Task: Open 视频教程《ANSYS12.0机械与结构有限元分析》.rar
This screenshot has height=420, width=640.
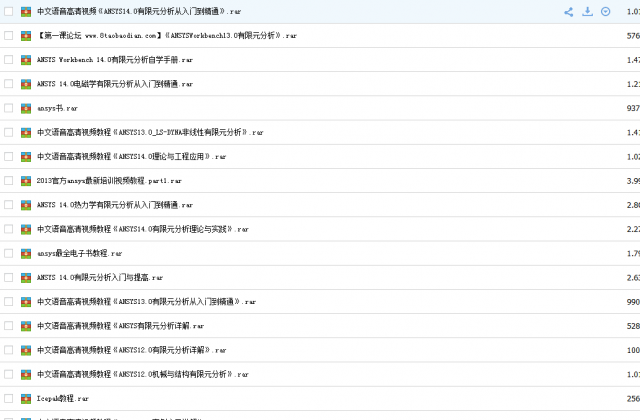Action: [142, 374]
